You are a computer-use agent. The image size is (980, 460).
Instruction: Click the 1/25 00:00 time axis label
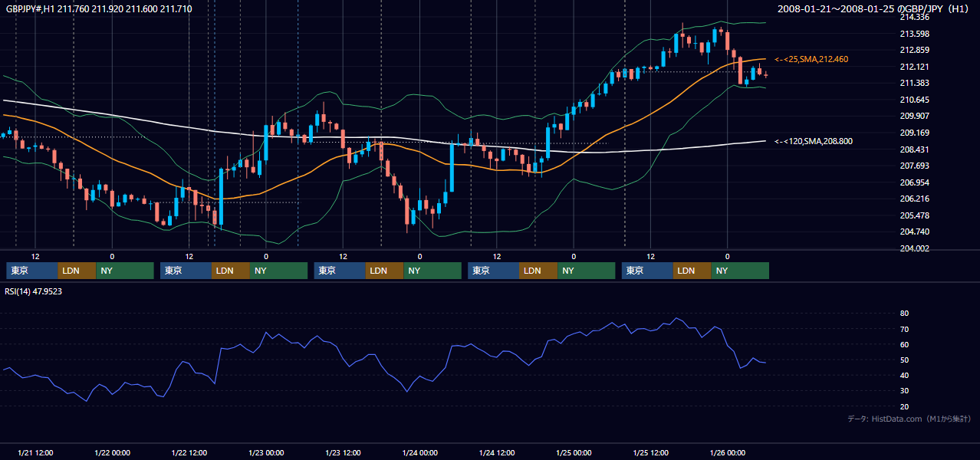click(574, 452)
